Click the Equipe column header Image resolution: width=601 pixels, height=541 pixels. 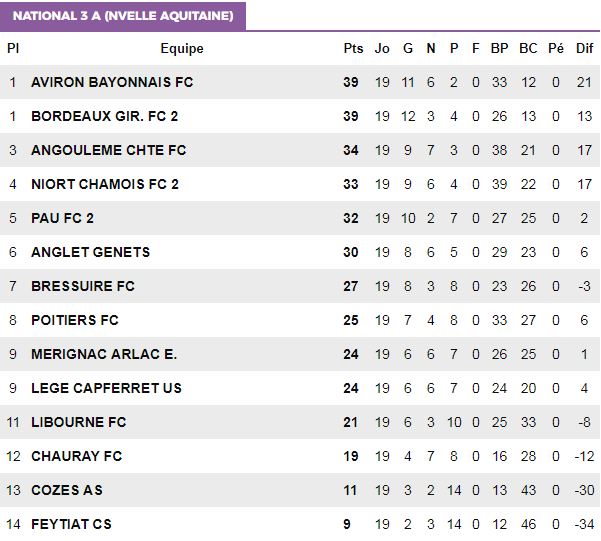coord(182,49)
